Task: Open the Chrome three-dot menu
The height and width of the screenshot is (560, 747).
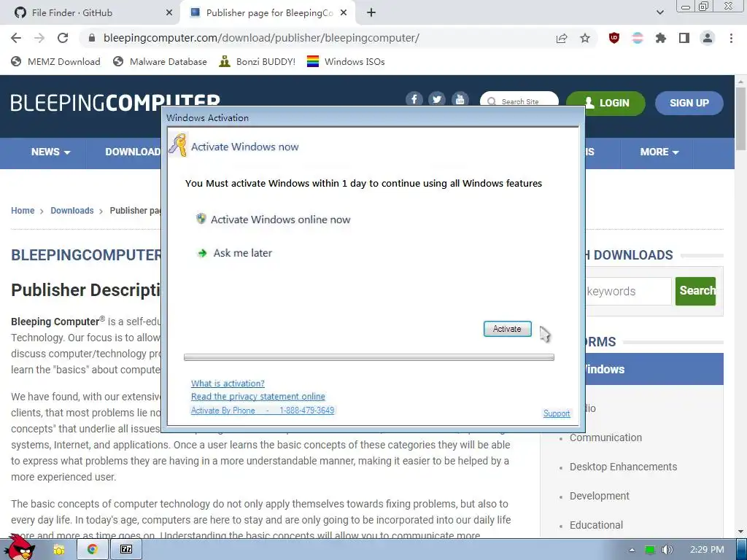Action: click(731, 38)
